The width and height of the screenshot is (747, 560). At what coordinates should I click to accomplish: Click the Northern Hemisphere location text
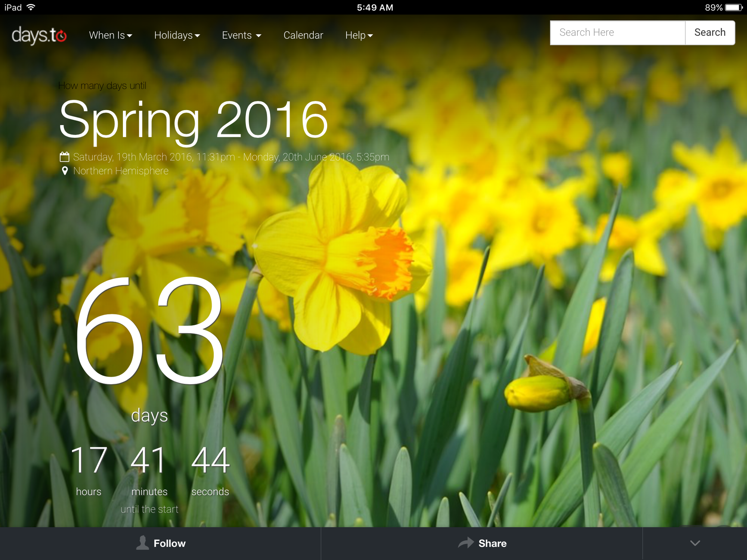(x=121, y=171)
